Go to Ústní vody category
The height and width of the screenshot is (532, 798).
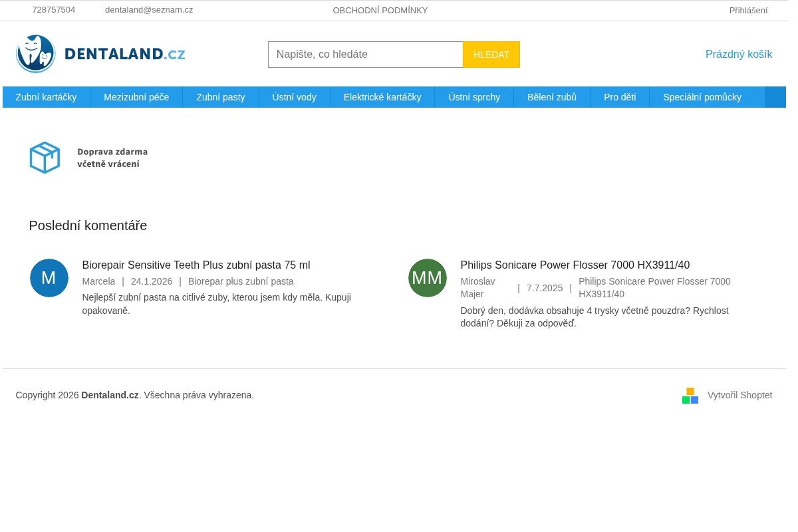295,97
